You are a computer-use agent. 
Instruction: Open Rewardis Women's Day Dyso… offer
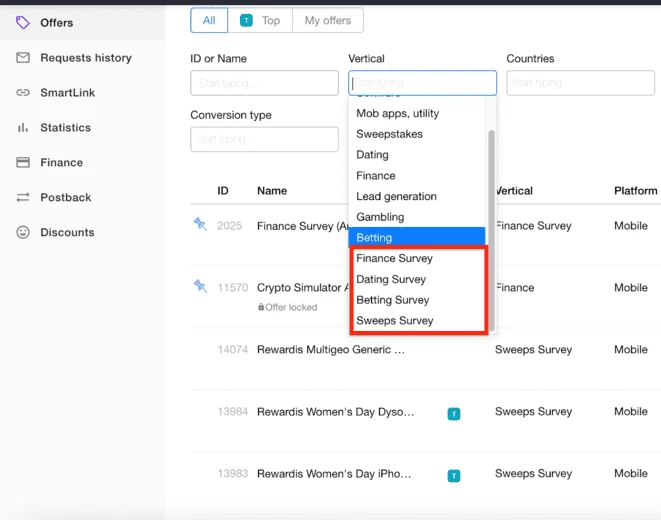336,412
